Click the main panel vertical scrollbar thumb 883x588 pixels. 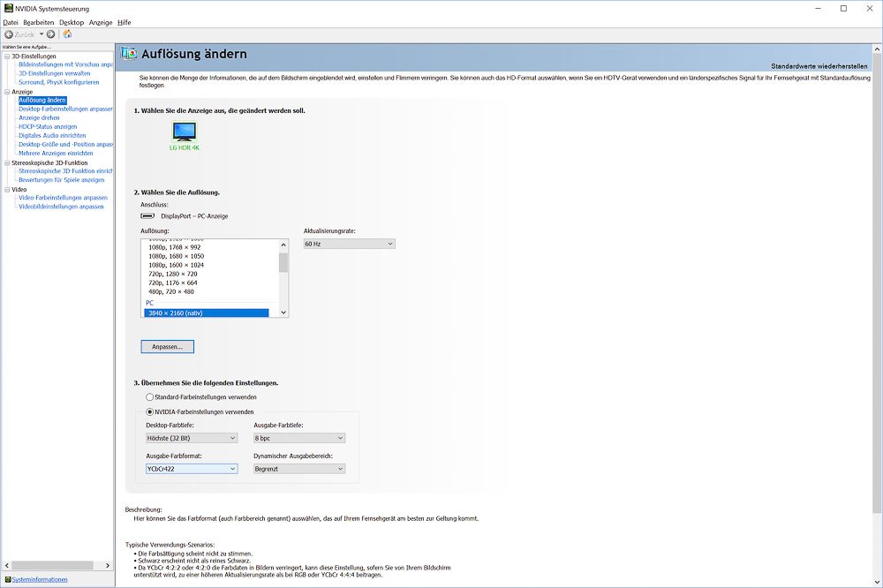(878, 284)
